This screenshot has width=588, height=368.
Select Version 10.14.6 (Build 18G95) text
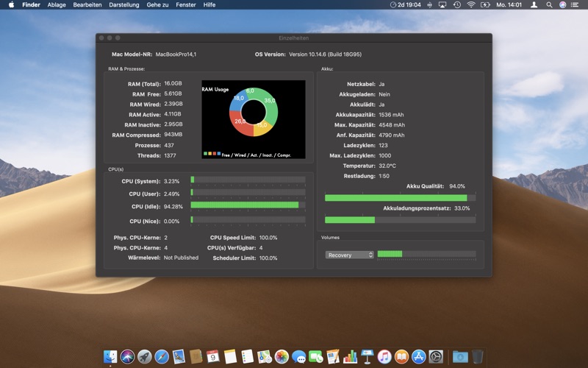pos(325,54)
